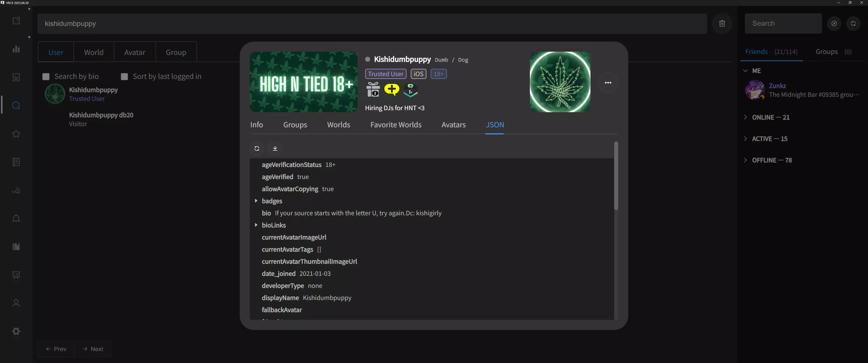
Task: Select the JSON tab
Action: tap(495, 125)
